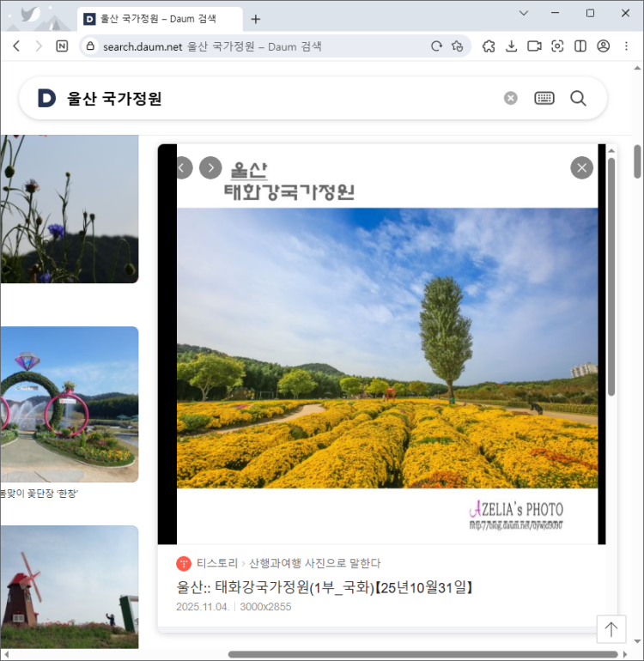Clear the search query text
The image size is (644, 661).
pos(511,99)
